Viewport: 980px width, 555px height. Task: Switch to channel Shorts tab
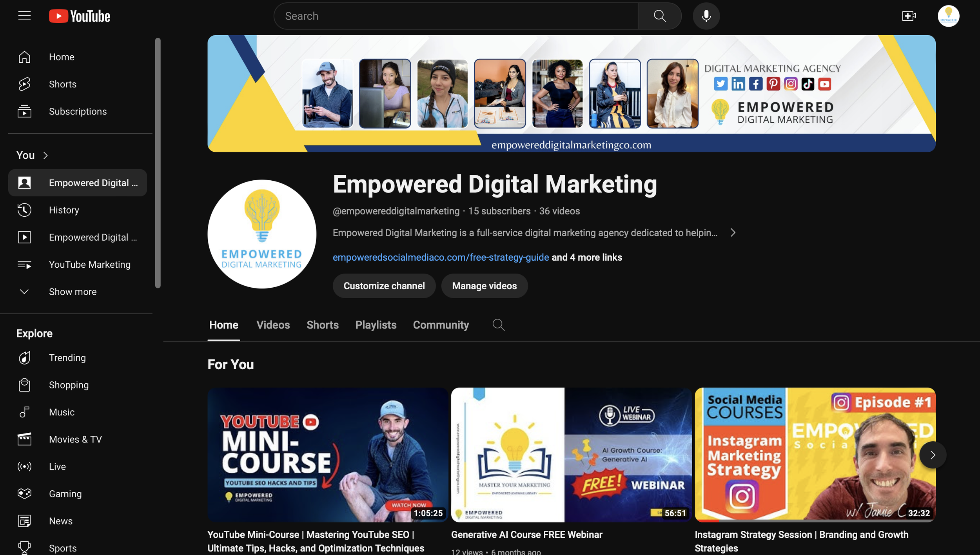pos(322,325)
